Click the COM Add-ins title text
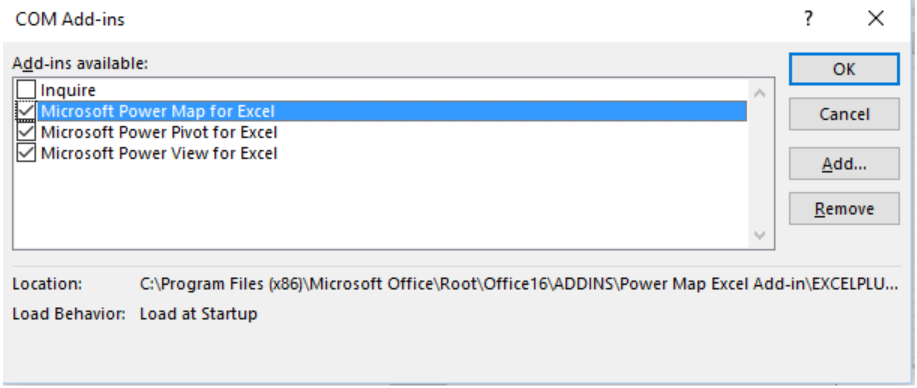 (x=70, y=19)
